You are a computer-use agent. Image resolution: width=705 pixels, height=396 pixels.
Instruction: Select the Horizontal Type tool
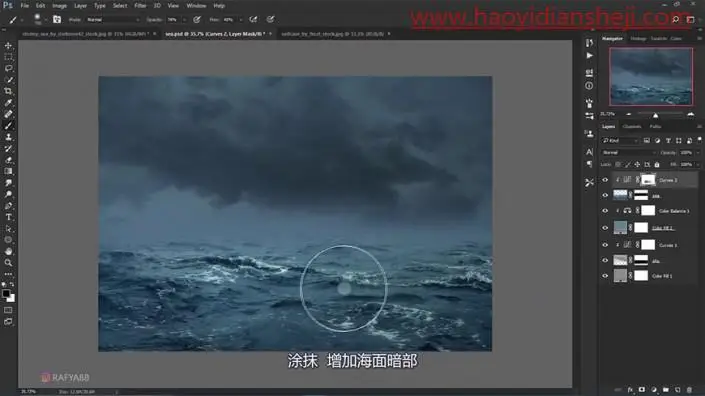coord(9,217)
